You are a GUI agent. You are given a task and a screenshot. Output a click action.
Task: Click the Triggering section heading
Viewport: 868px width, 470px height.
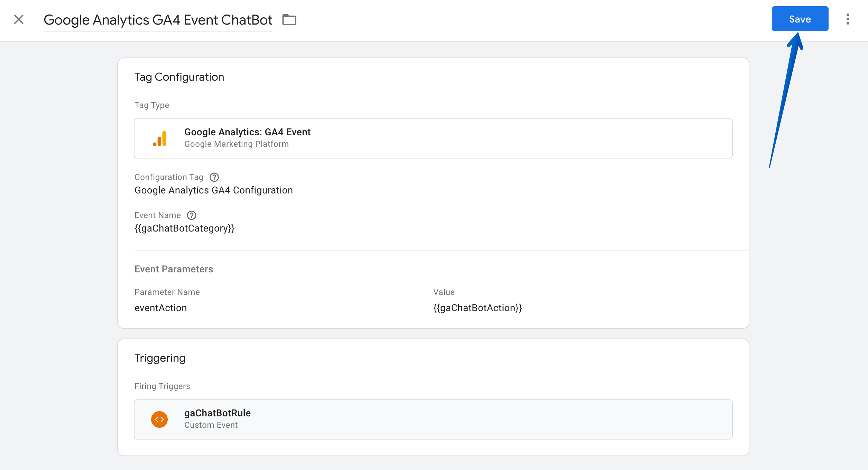(x=160, y=358)
